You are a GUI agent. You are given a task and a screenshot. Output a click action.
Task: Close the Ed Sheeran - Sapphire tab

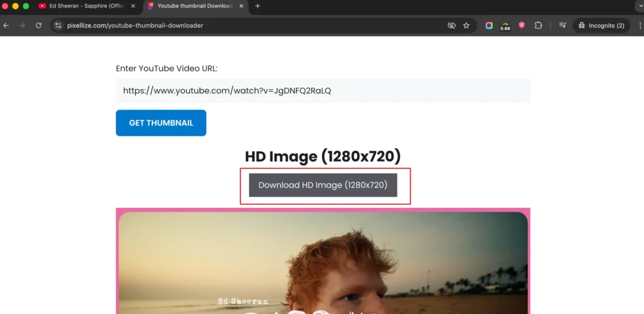(133, 6)
